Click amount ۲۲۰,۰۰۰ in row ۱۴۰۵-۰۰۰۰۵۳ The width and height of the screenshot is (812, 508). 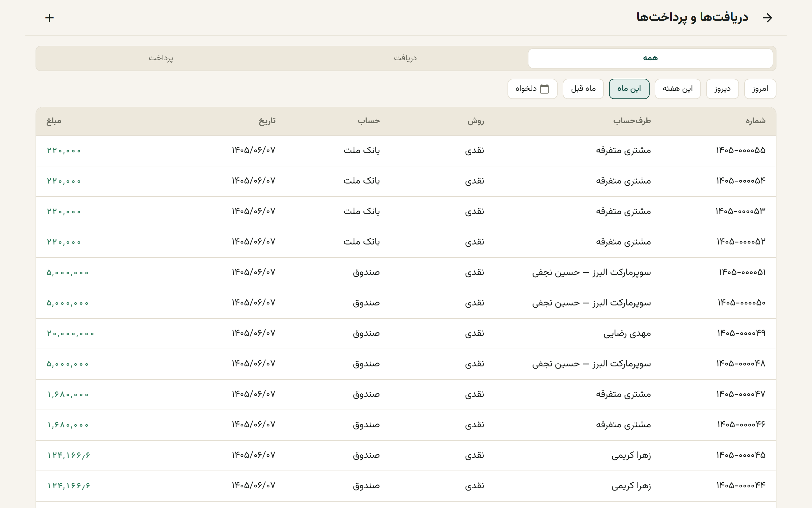click(64, 212)
